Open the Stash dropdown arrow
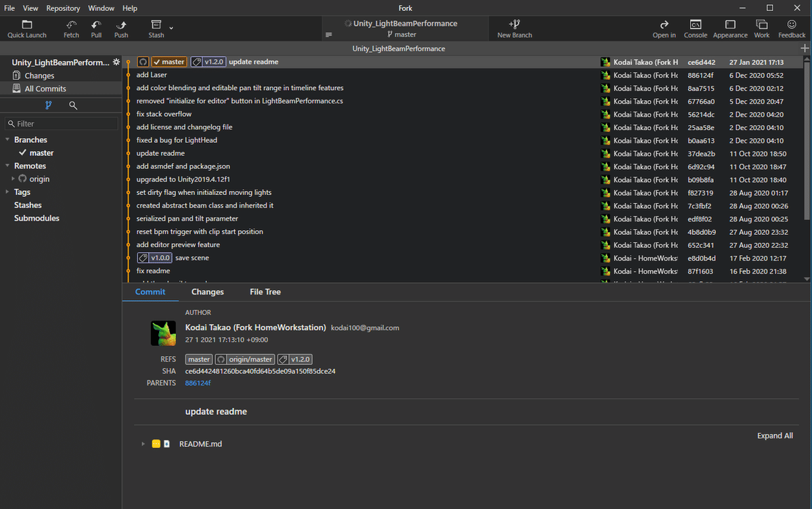The image size is (812, 509). click(x=171, y=28)
